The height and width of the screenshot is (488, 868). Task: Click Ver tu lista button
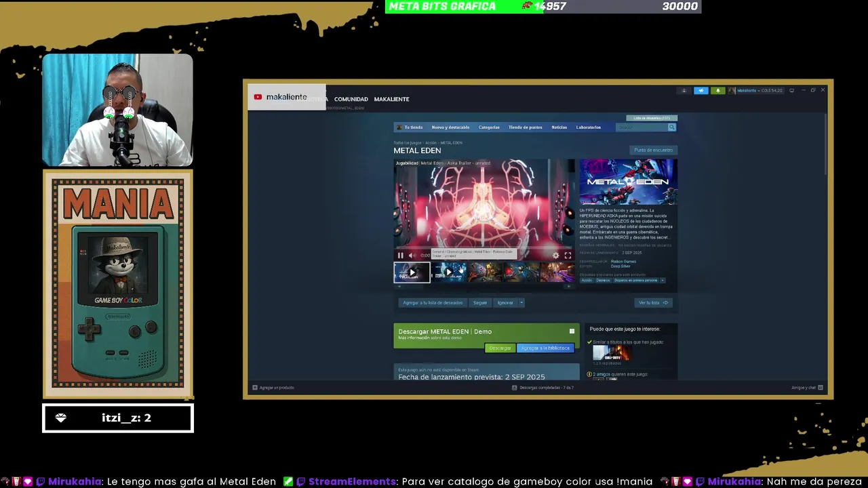pyautogui.click(x=653, y=303)
